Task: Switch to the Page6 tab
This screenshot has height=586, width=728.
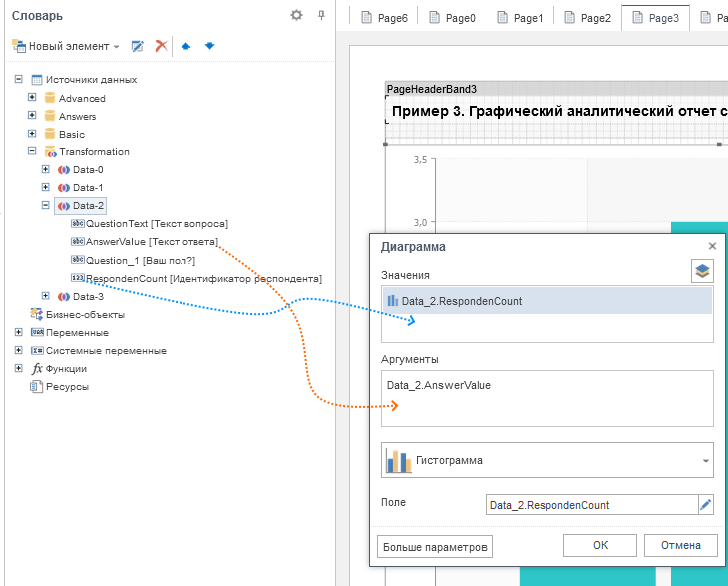Action: (383, 18)
